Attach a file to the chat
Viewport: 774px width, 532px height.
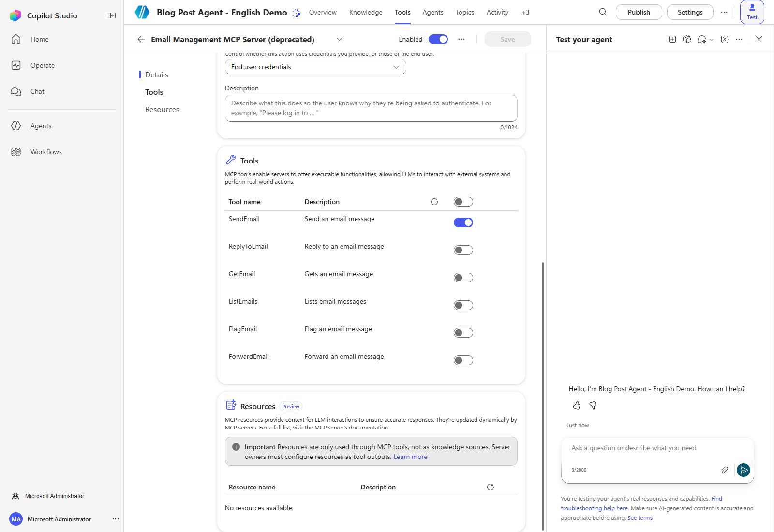coord(725,470)
